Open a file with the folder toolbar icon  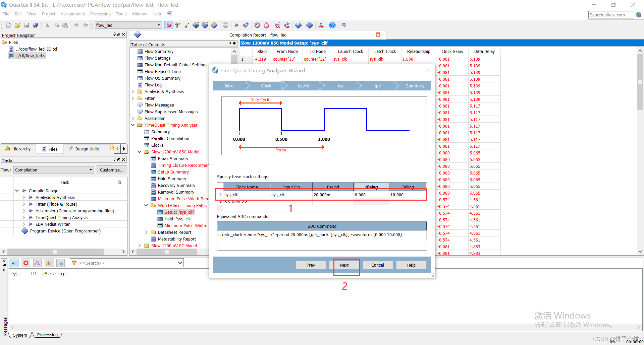[x=17, y=25]
